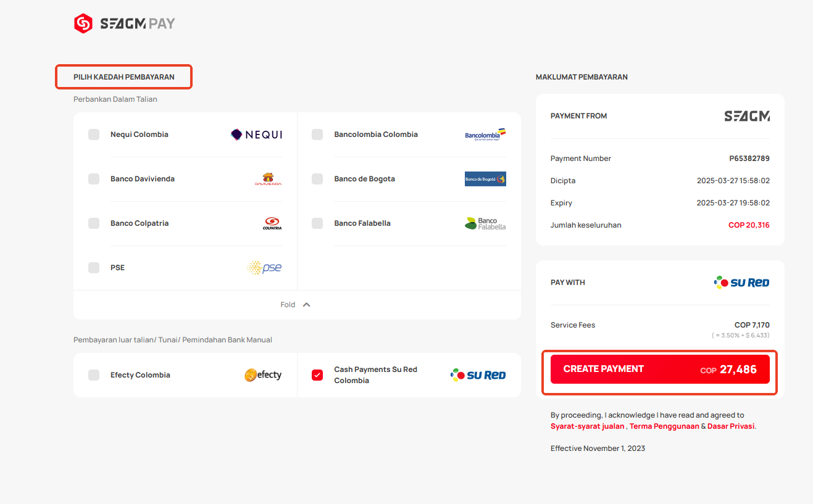Screen dimensions: 813x504
Task: Collapse the bank list with the Fold chevron
Action: click(x=306, y=305)
